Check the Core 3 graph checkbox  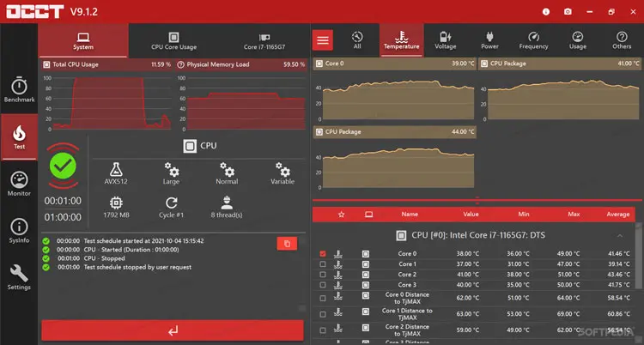[x=323, y=285]
